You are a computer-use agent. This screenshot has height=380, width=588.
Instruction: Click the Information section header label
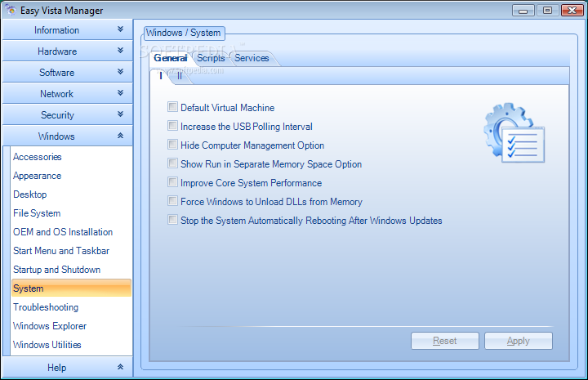pyautogui.click(x=56, y=30)
